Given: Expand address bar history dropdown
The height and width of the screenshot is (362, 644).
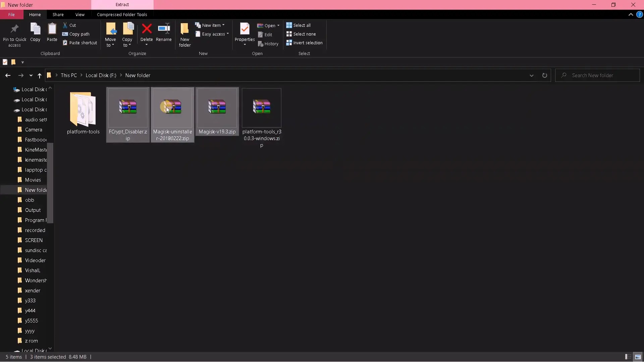Looking at the screenshot, I should pos(531,75).
